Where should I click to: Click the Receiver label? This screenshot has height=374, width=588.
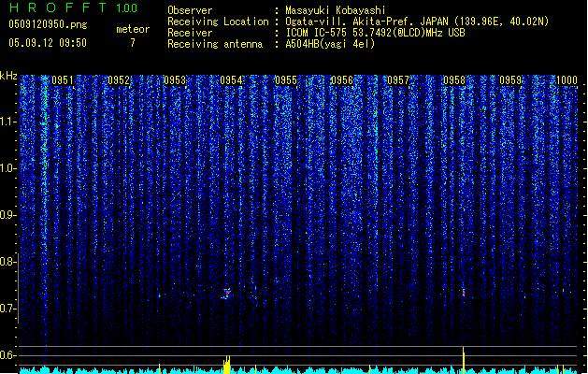click(x=190, y=33)
